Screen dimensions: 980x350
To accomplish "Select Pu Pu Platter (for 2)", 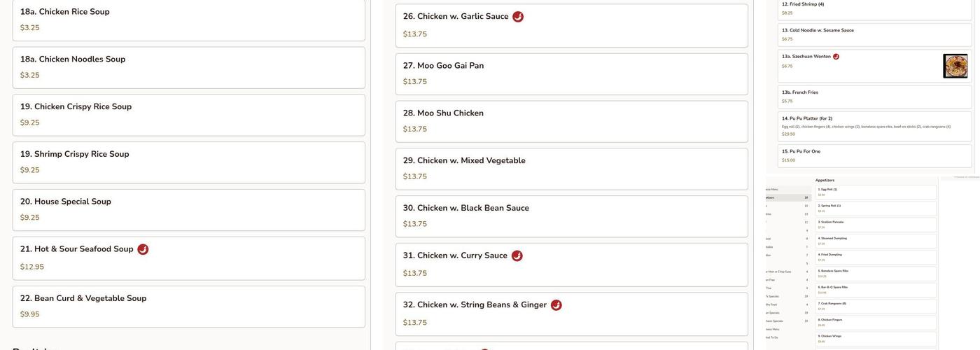I will tap(874, 126).
